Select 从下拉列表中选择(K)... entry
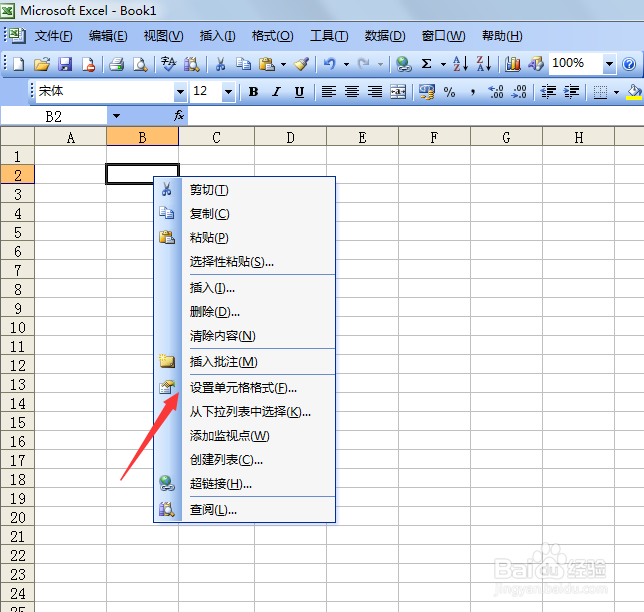 (x=245, y=412)
